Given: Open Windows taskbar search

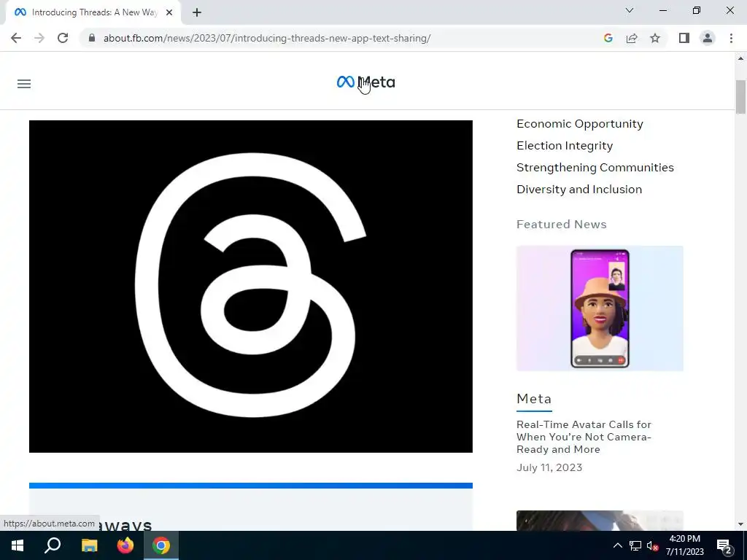Looking at the screenshot, I should pos(53,545).
